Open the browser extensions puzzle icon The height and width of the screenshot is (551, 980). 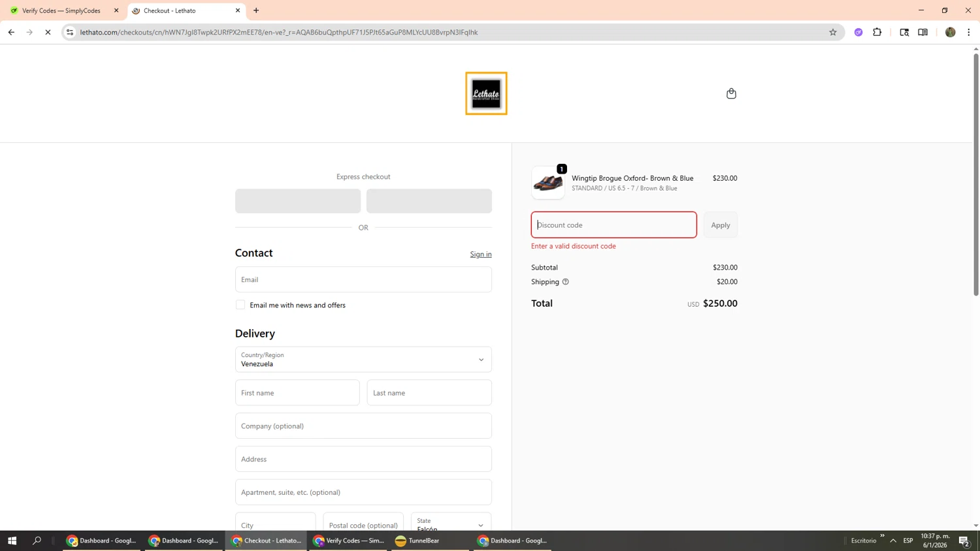click(877, 32)
